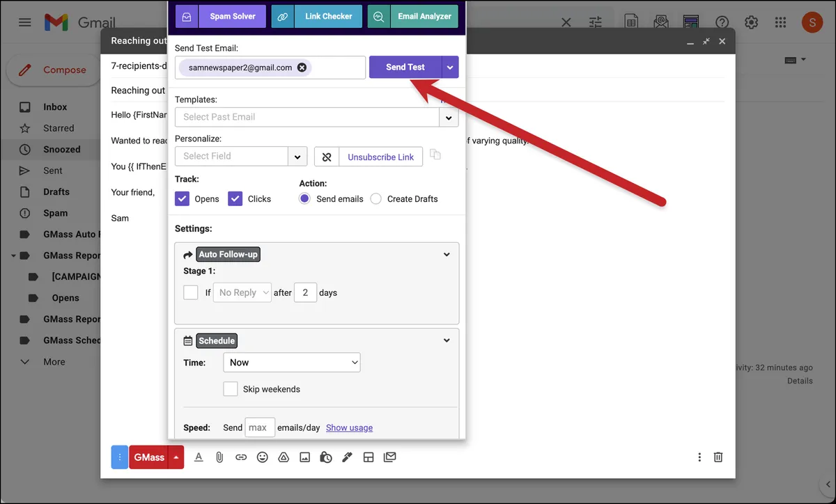The width and height of the screenshot is (836, 504).
Task: Open the Starred folder
Action: [x=59, y=128]
